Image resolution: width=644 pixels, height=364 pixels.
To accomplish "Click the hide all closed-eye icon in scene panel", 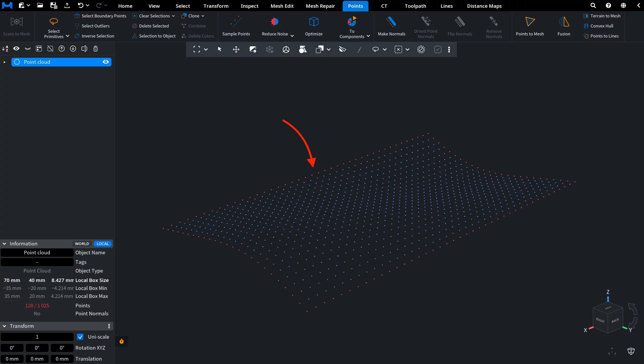I will [28, 49].
